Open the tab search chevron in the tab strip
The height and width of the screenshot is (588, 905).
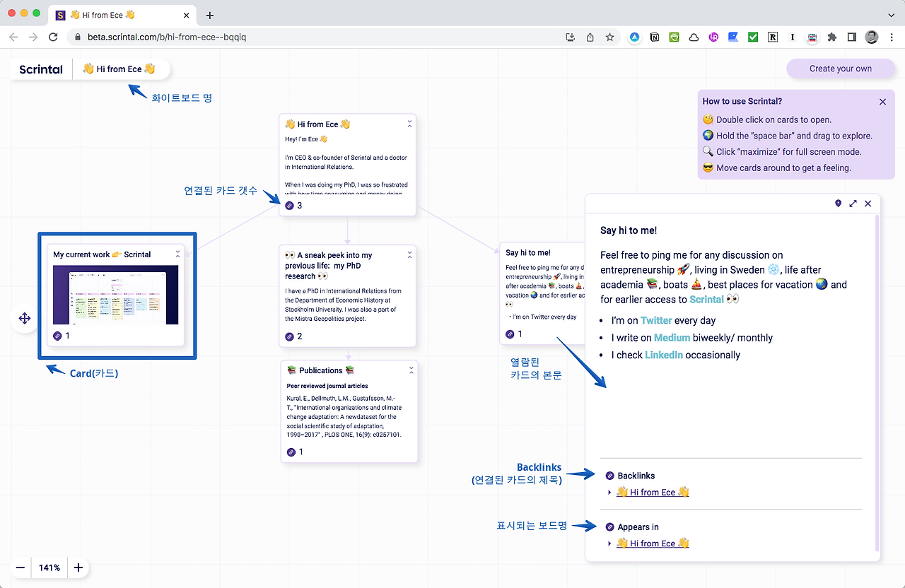tap(891, 15)
